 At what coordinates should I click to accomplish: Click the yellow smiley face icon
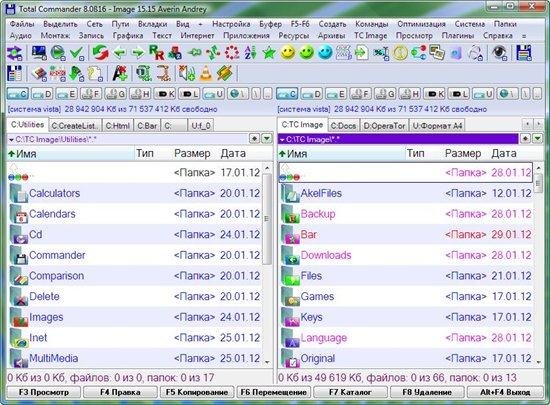288,53
